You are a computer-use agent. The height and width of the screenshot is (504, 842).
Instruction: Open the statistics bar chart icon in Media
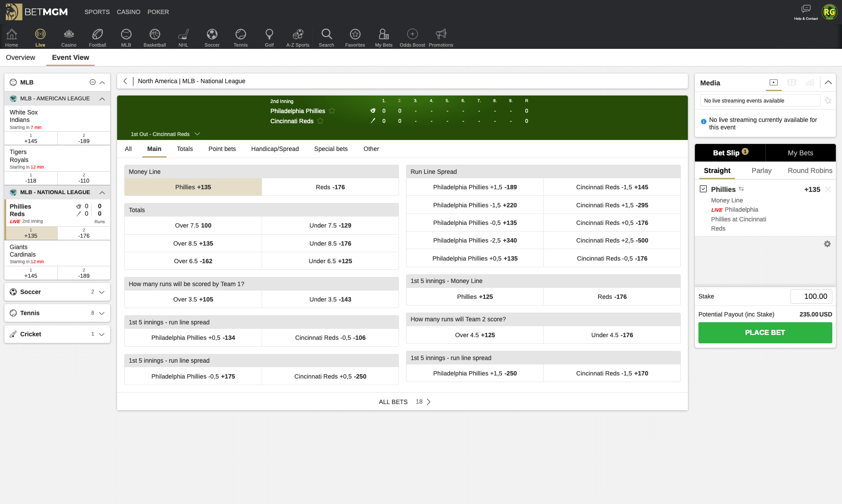(x=809, y=82)
